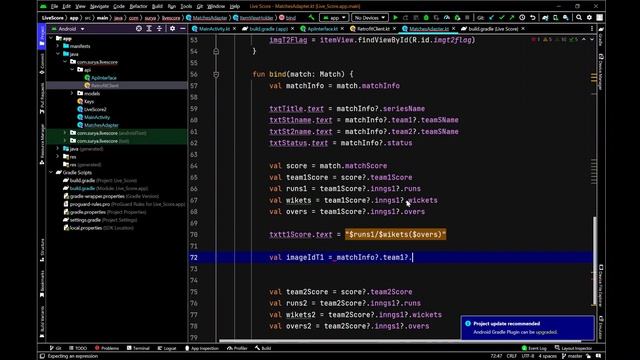Toggle the Bookmarks tool window sidebar button
The image size is (640, 360).
coord(42,284)
